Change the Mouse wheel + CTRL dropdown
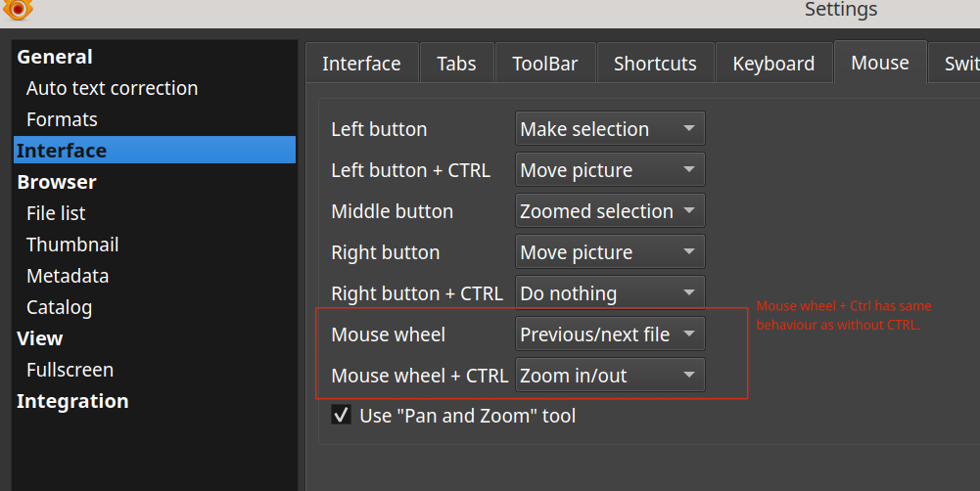The image size is (980, 491). 609,376
